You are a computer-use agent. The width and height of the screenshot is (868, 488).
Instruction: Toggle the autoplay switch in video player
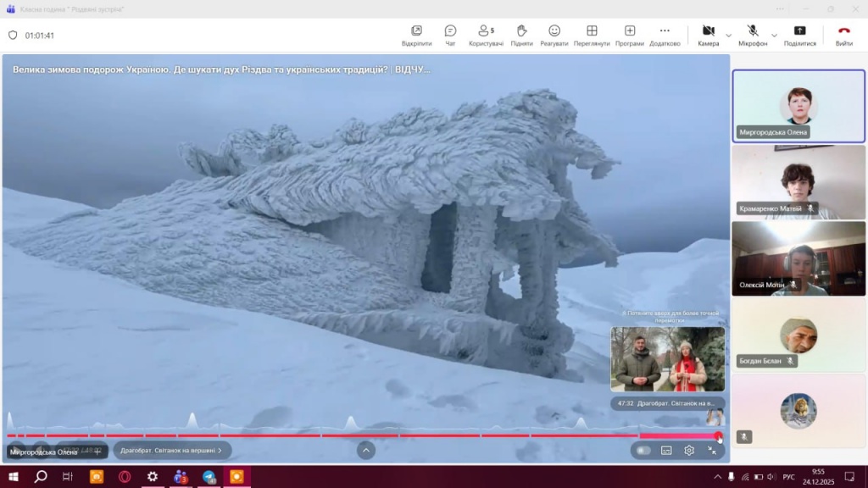644,451
